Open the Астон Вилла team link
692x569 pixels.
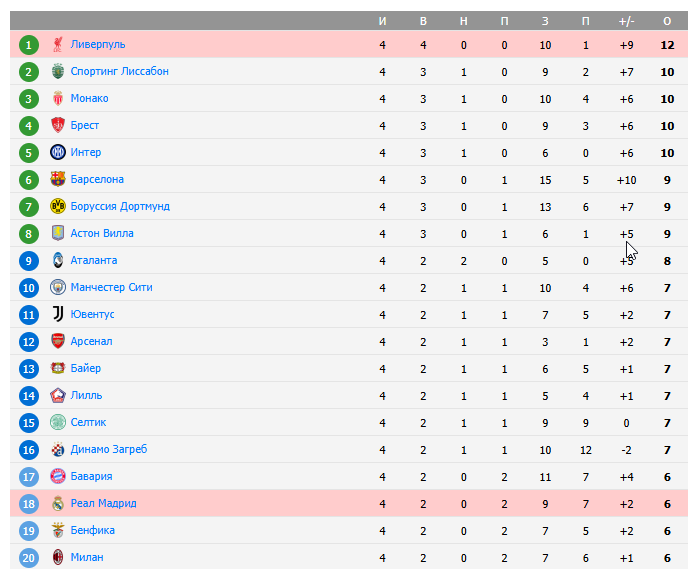pyautogui.click(x=102, y=233)
